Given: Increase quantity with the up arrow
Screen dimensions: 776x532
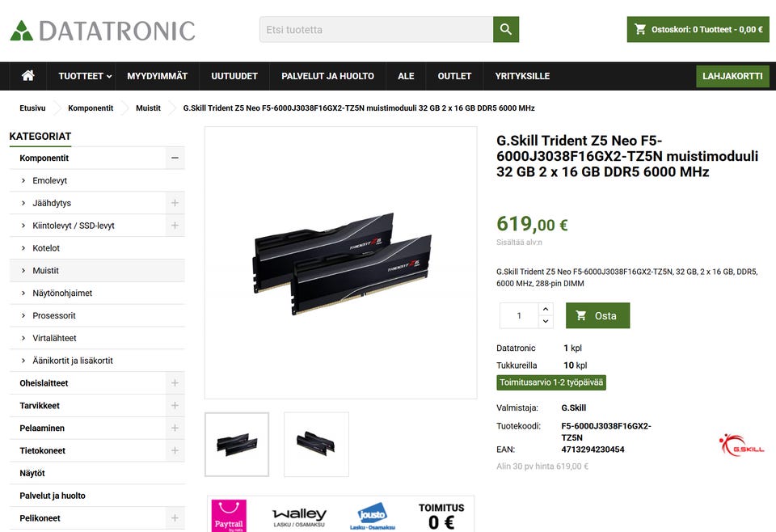Looking at the screenshot, I should point(546,309).
